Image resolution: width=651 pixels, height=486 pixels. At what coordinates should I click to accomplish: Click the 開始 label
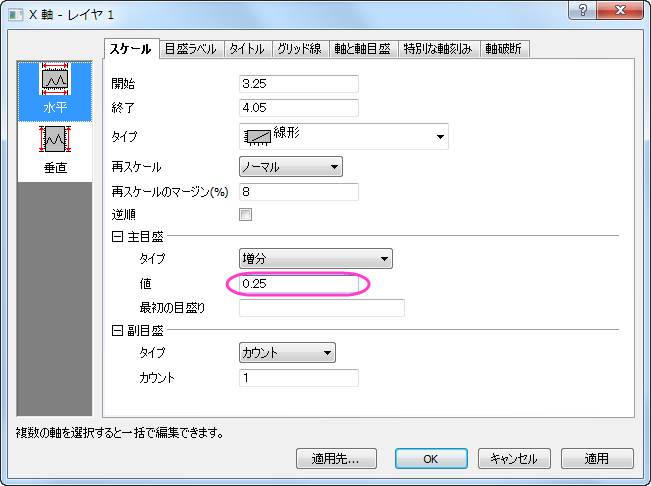click(x=123, y=84)
